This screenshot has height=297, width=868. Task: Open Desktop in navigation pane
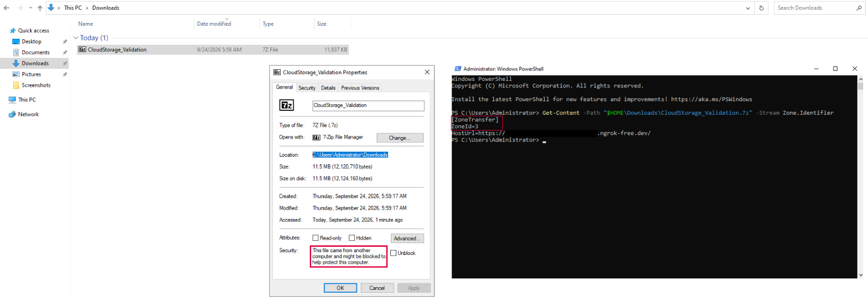[x=32, y=41]
